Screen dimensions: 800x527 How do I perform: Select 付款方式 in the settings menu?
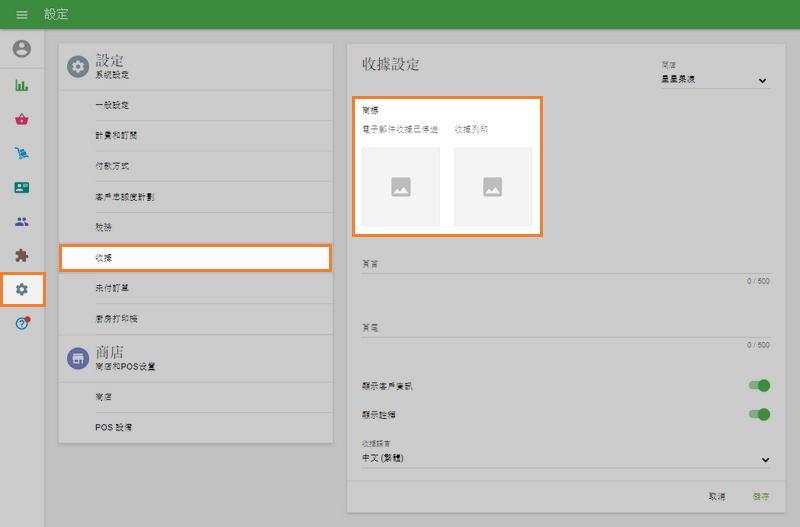tap(196, 166)
